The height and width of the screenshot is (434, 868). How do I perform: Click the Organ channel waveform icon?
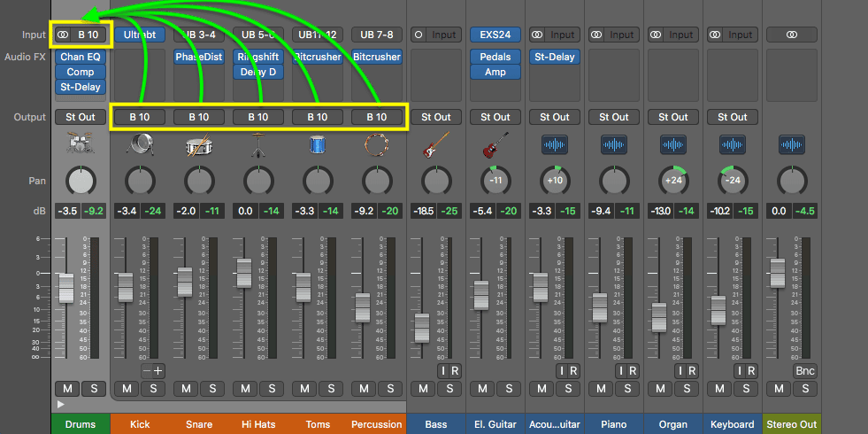(x=673, y=144)
